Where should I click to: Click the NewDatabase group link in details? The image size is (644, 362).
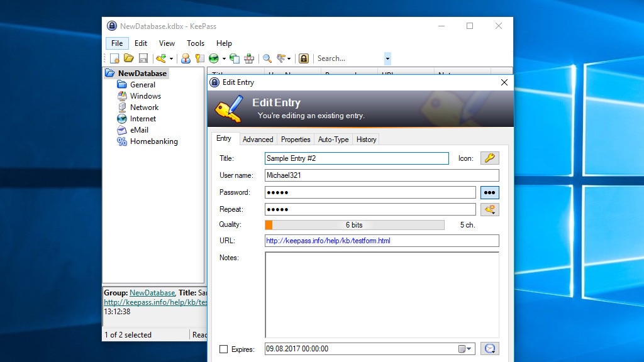(x=152, y=293)
